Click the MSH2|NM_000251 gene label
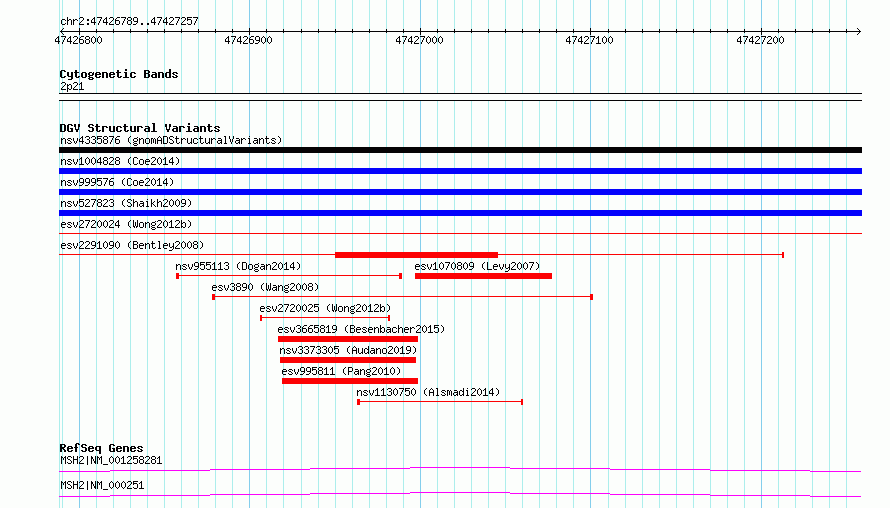 pos(102,485)
